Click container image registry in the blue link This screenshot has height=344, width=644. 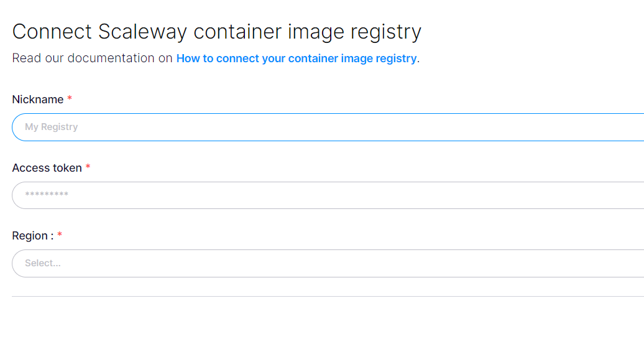[352, 58]
